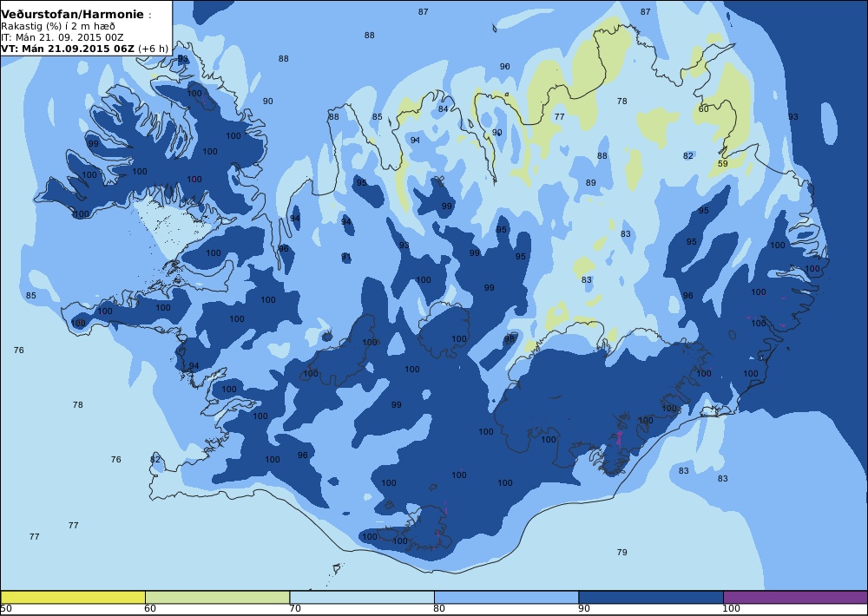Select the pale green 60–70 legend band
868x616 pixels.
[218, 597]
